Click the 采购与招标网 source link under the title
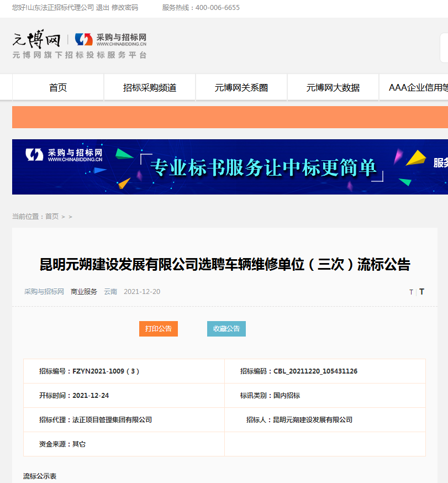 (x=44, y=291)
